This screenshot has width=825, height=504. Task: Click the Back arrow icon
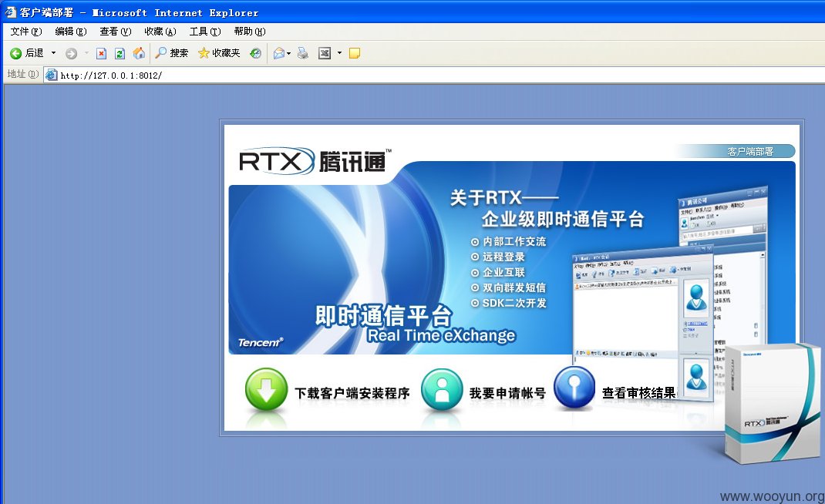[x=15, y=53]
